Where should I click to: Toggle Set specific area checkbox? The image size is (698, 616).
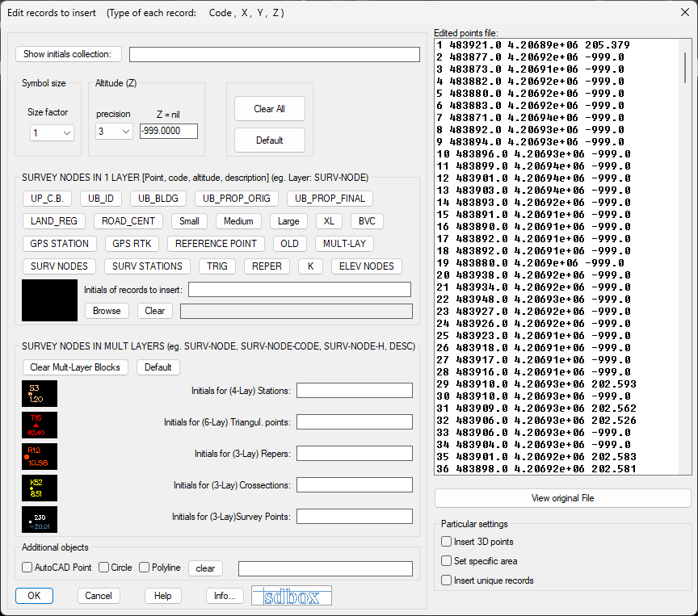click(447, 561)
